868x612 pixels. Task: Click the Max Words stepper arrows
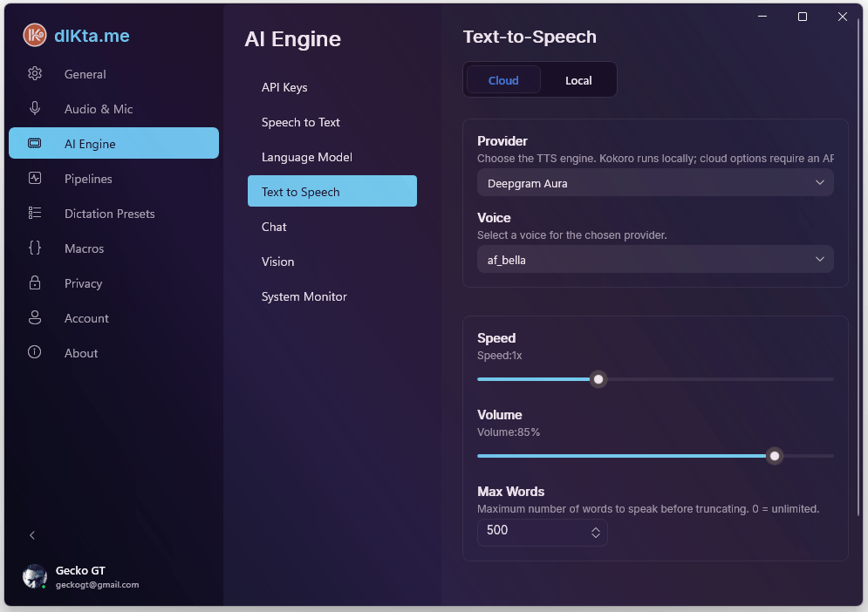pos(596,533)
